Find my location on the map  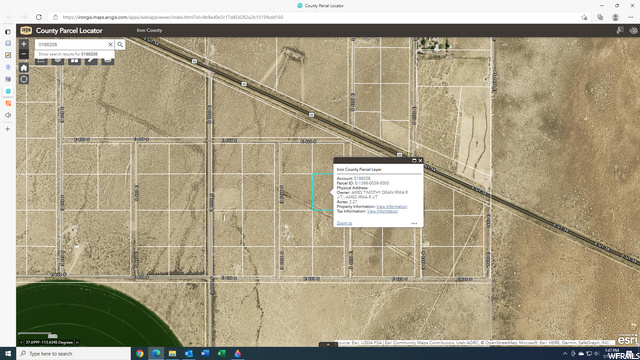coord(24,79)
